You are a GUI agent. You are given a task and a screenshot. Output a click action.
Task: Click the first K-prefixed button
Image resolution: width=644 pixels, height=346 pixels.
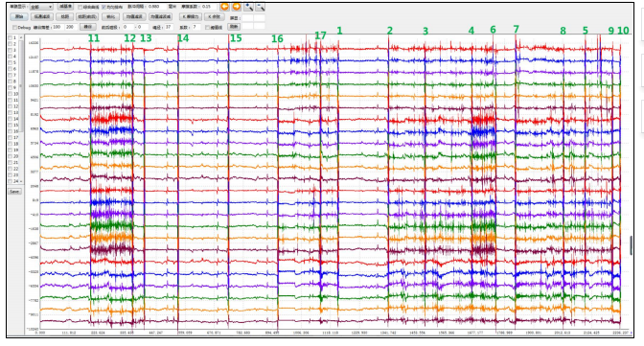point(190,16)
